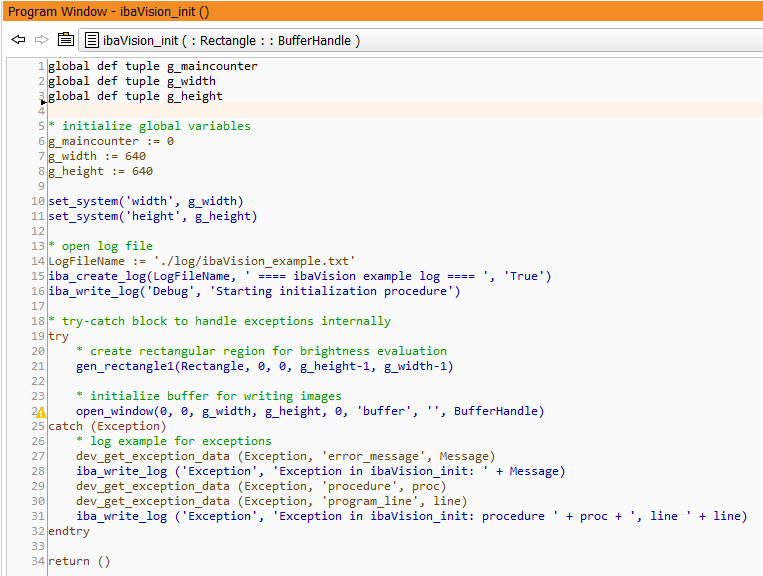Open the ibaVision_init procedure dropdown

[223, 41]
